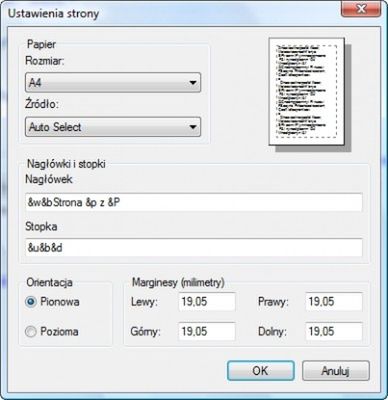Viewport: 388px width, 400px height.
Task: Cancel with the Anuluj button
Action: click(x=336, y=371)
